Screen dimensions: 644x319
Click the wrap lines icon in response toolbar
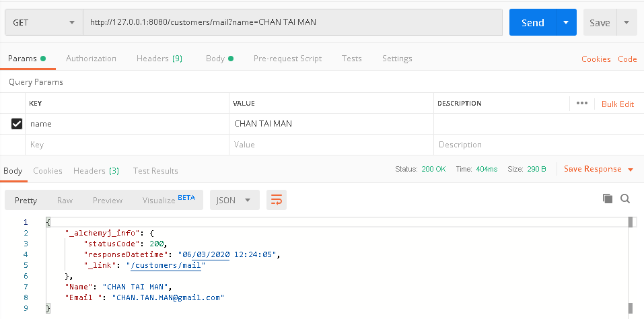pyautogui.click(x=276, y=200)
